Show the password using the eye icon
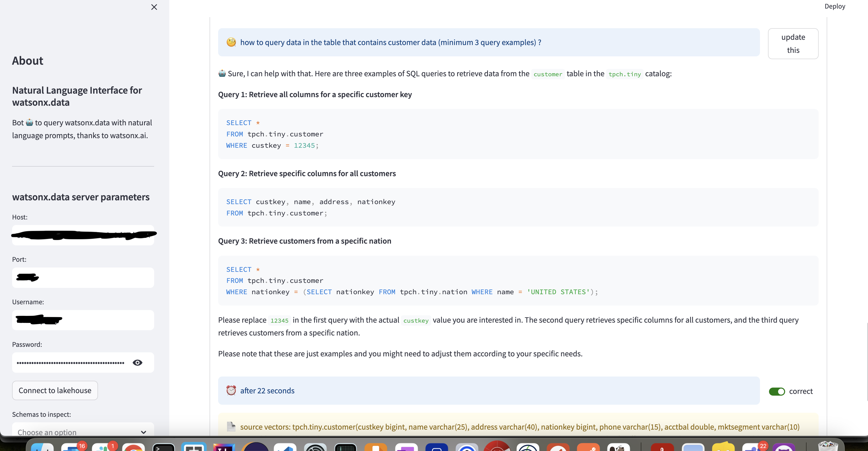 click(138, 362)
